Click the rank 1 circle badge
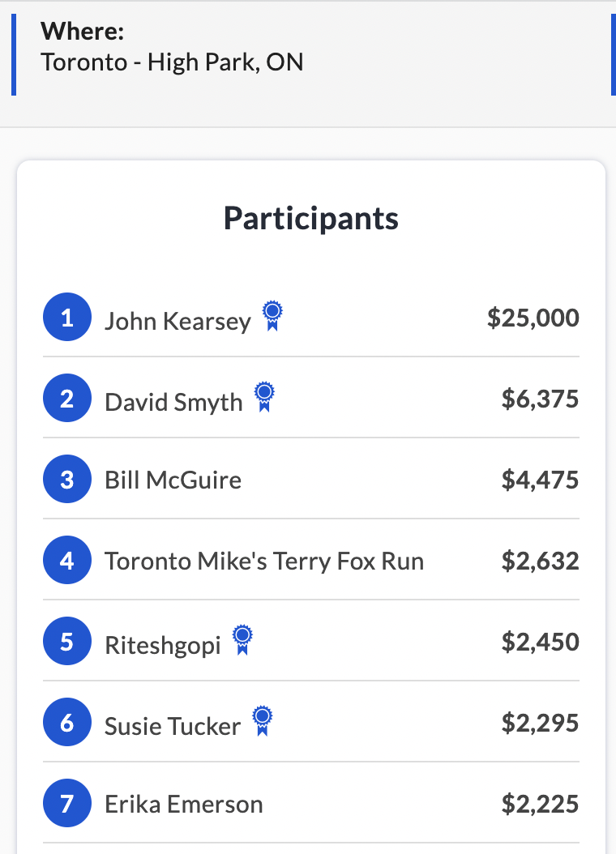The height and width of the screenshot is (854, 616). (67, 317)
